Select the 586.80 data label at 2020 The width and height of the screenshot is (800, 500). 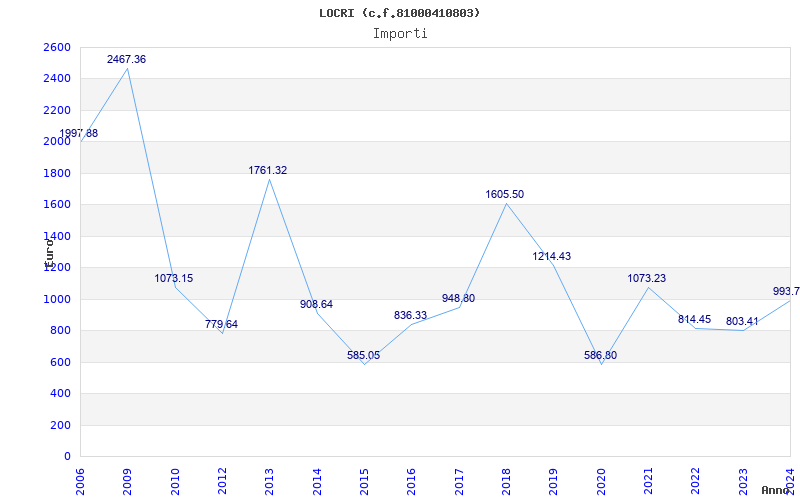pyautogui.click(x=601, y=356)
